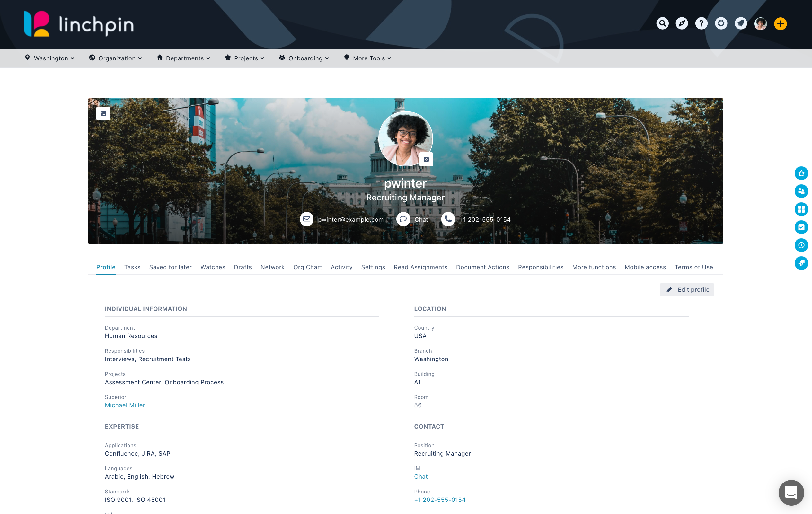Open the Departments dropdown menu
Image resolution: width=812 pixels, height=514 pixels.
pyautogui.click(x=183, y=58)
